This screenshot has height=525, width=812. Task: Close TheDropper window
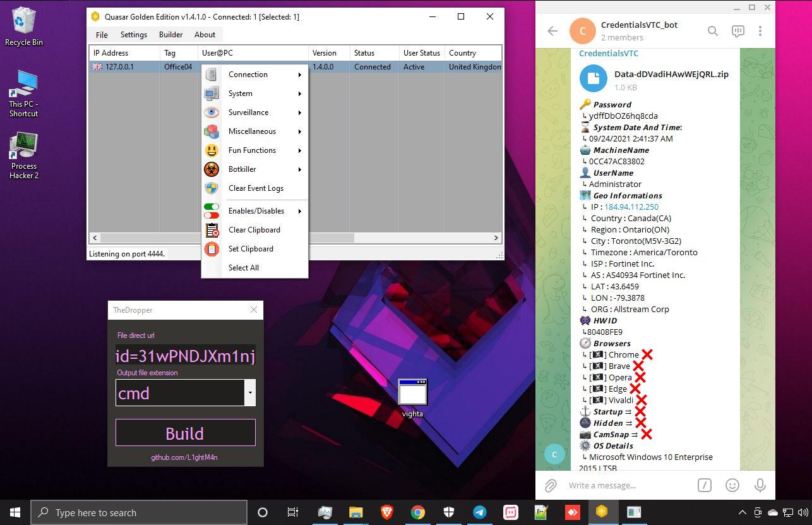[x=254, y=310]
